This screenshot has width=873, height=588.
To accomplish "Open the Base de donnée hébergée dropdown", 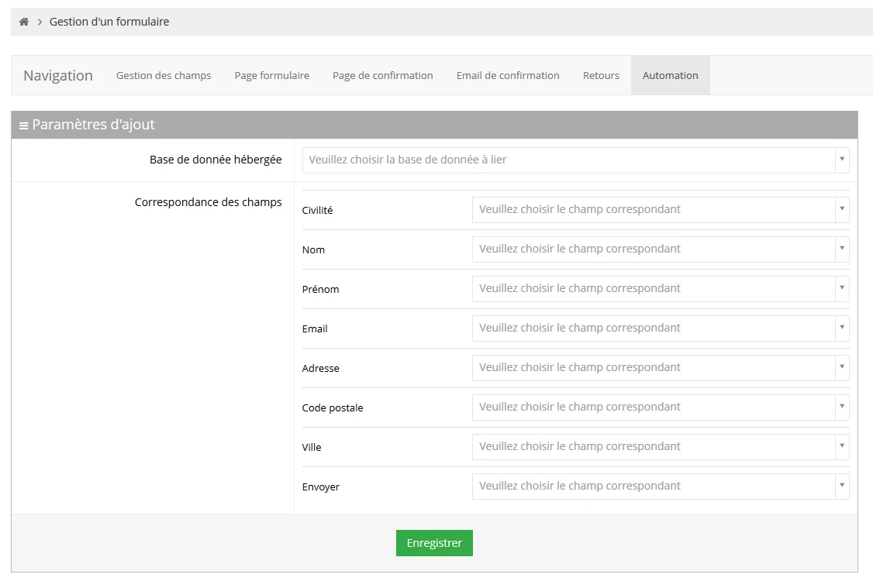I will [x=575, y=160].
